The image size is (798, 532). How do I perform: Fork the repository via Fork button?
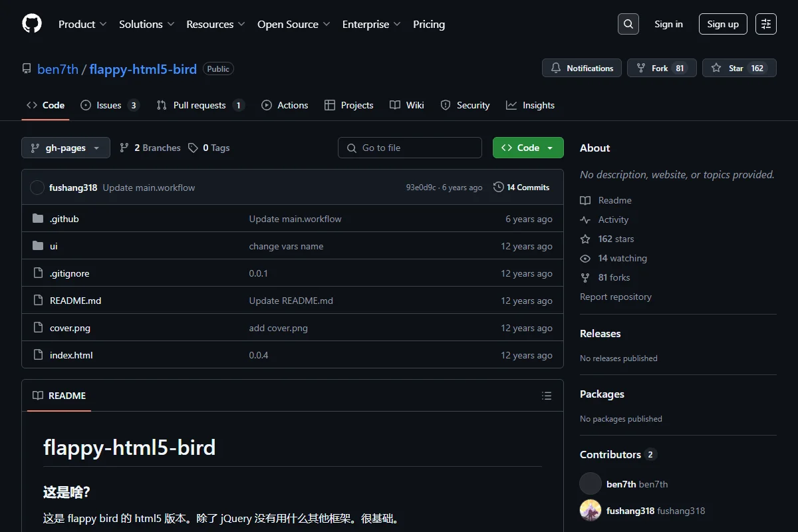pyautogui.click(x=662, y=68)
